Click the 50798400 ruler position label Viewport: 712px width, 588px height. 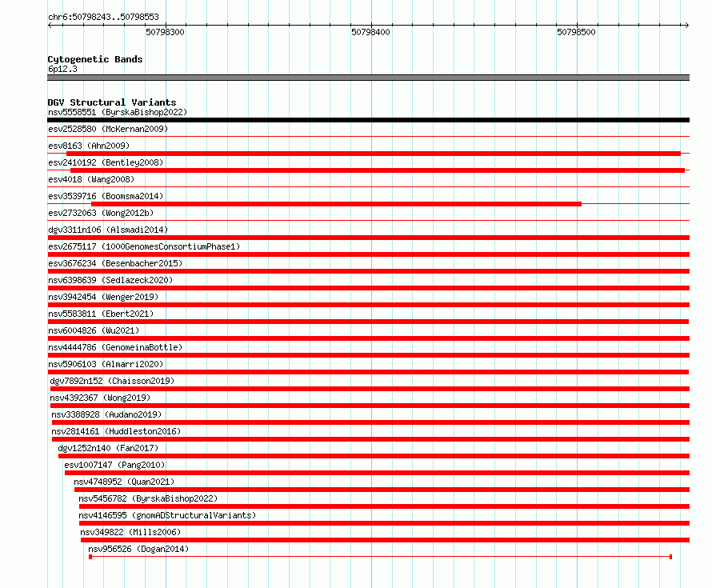[x=370, y=32]
